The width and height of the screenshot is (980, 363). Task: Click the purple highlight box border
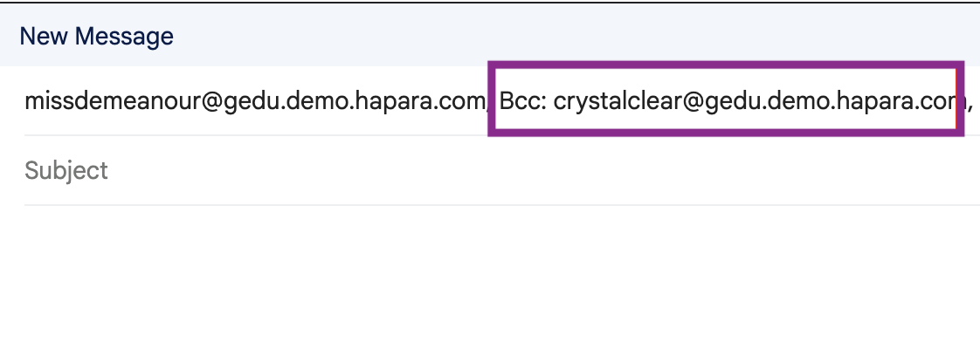pyautogui.click(x=725, y=65)
